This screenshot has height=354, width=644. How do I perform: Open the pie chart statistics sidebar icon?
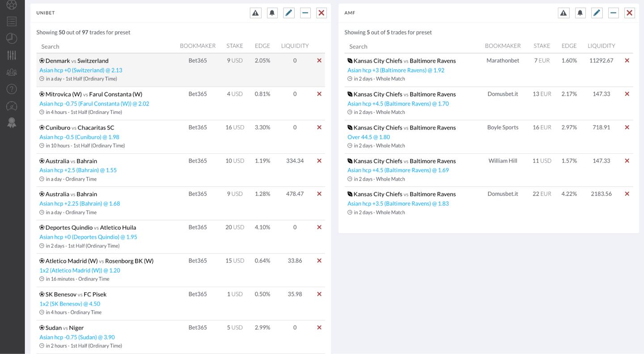12,38
